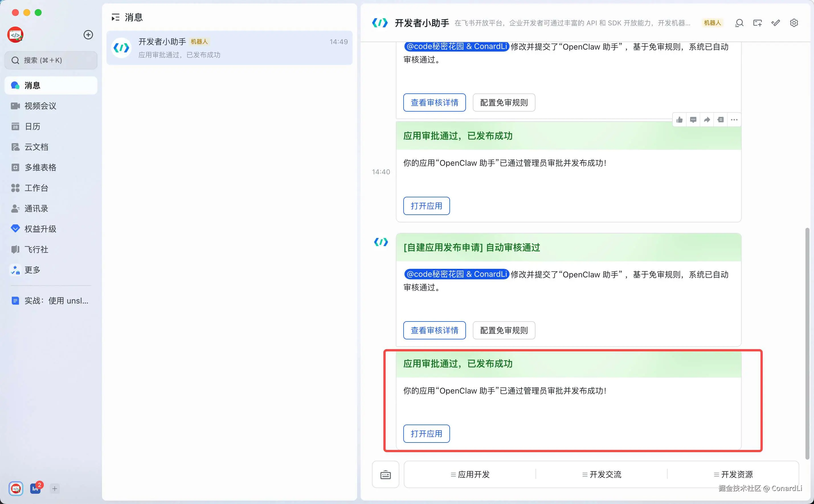This screenshot has width=814, height=504.
Task: Click the forward arrow icon on message
Action: [707, 120]
